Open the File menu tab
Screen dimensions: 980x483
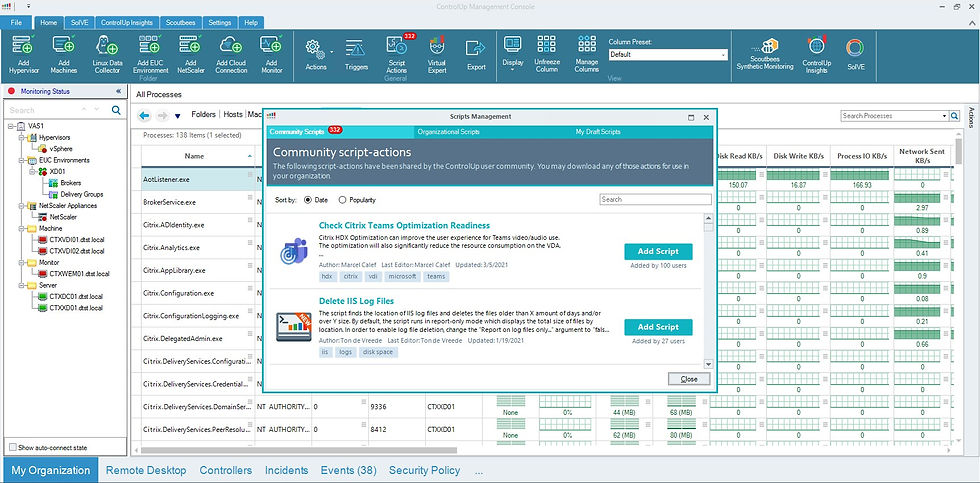coord(17,22)
